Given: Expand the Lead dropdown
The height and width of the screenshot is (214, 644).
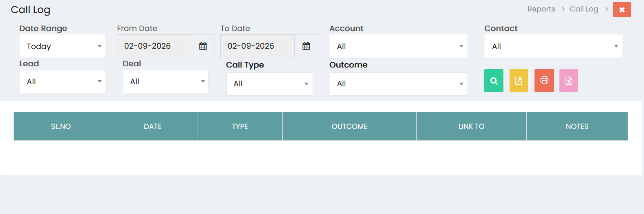Looking at the screenshot, I should pos(63,81).
